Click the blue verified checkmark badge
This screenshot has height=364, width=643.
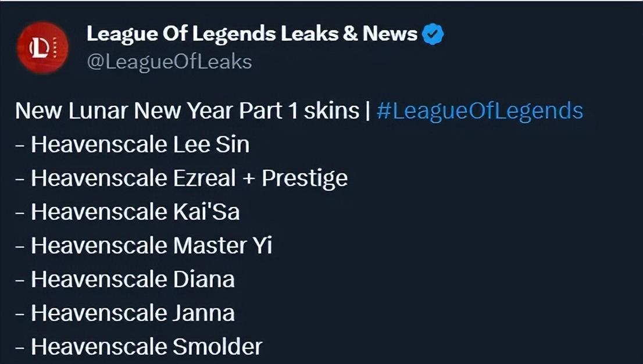click(433, 34)
